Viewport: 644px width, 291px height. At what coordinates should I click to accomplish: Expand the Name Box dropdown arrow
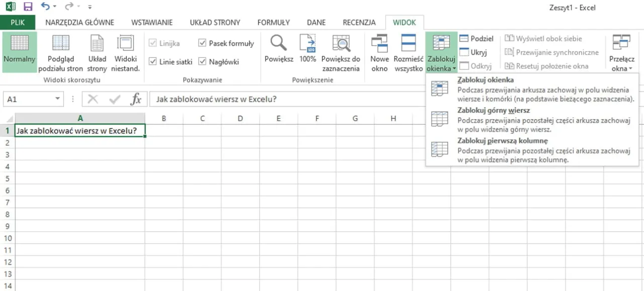[58, 99]
